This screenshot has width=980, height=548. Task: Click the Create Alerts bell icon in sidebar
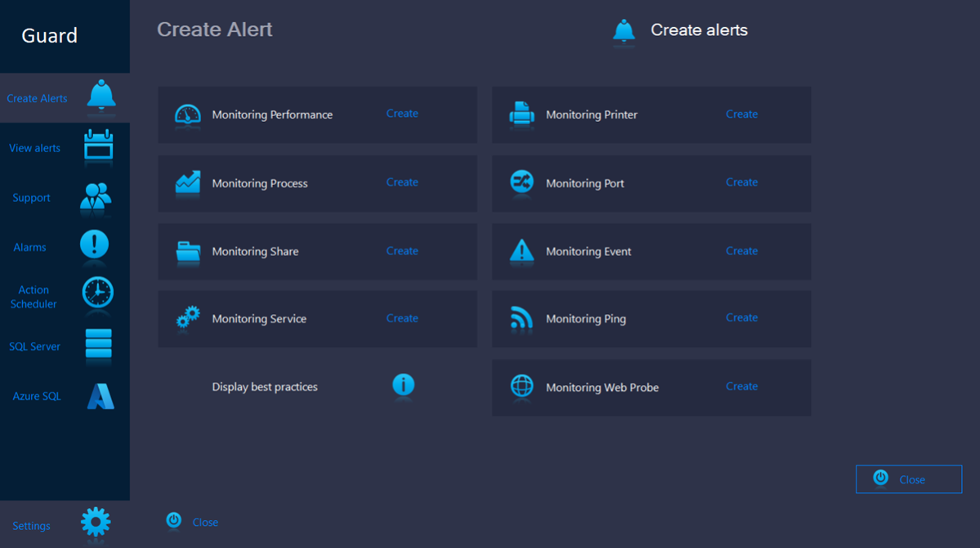pyautogui.click(x=101, y=94)
